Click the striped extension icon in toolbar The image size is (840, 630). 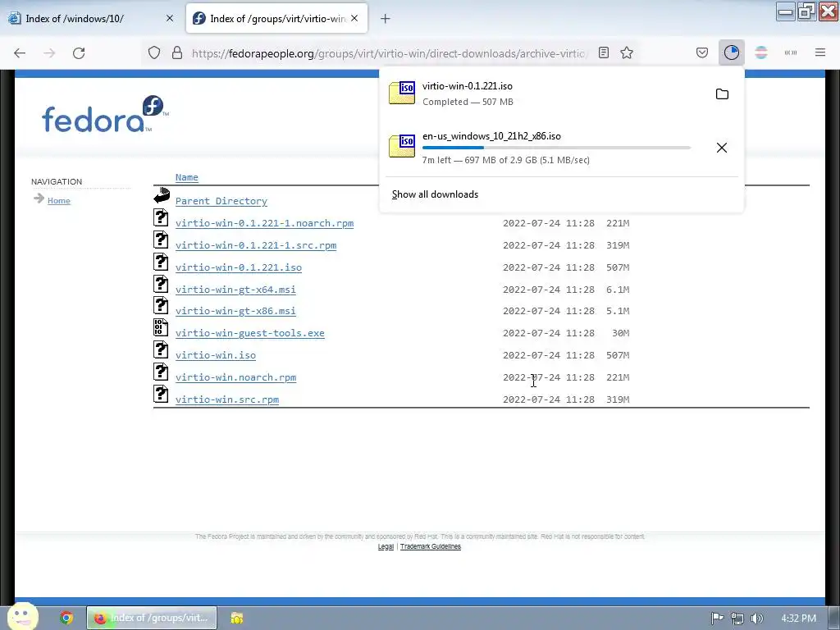(761, 52)
